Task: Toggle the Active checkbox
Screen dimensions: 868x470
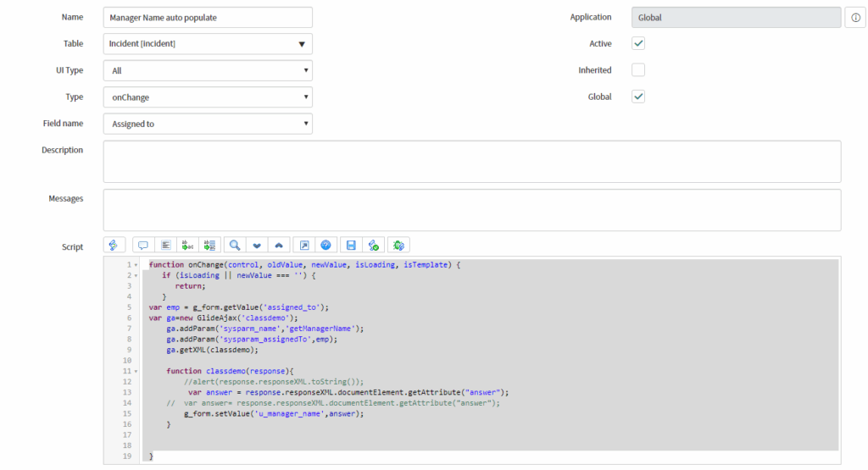Action: [x=638, y=43]
